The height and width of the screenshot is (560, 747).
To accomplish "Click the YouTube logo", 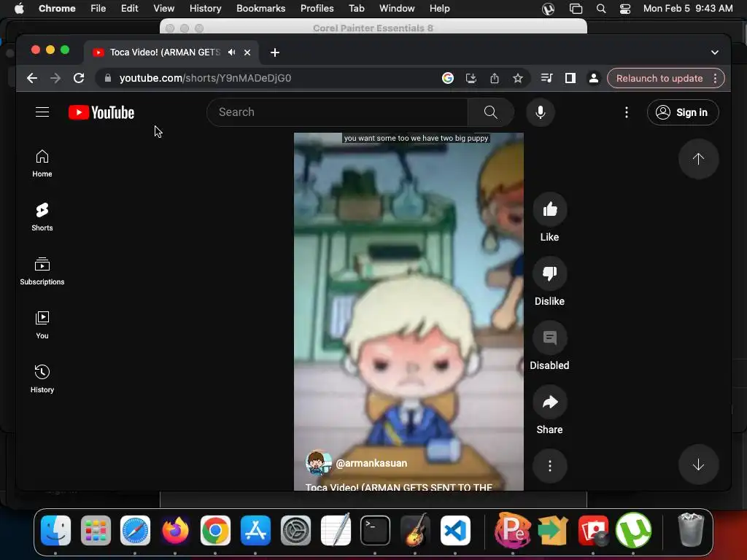I will [x=101, y=112].
